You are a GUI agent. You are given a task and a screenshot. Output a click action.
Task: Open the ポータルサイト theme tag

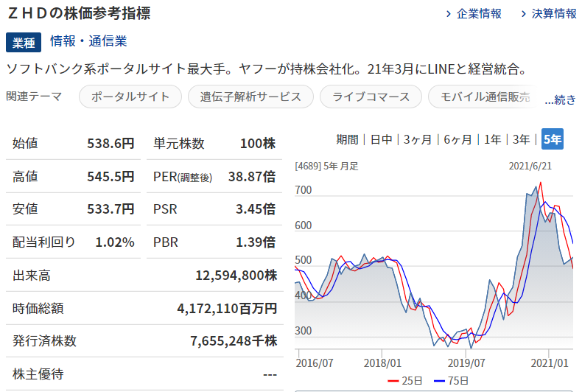coord(130,97)
